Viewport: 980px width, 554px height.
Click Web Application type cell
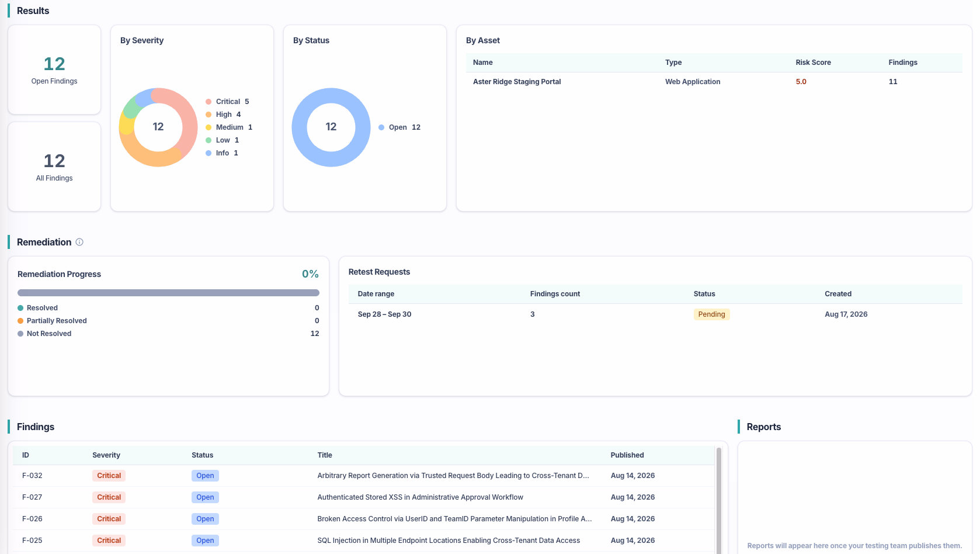click(693, 82)
